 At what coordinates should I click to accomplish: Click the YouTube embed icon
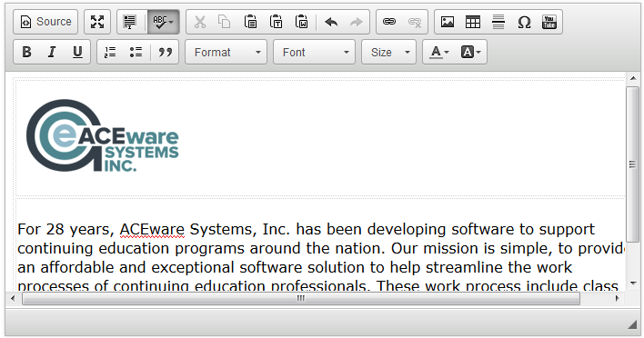(x=549, y=22)
